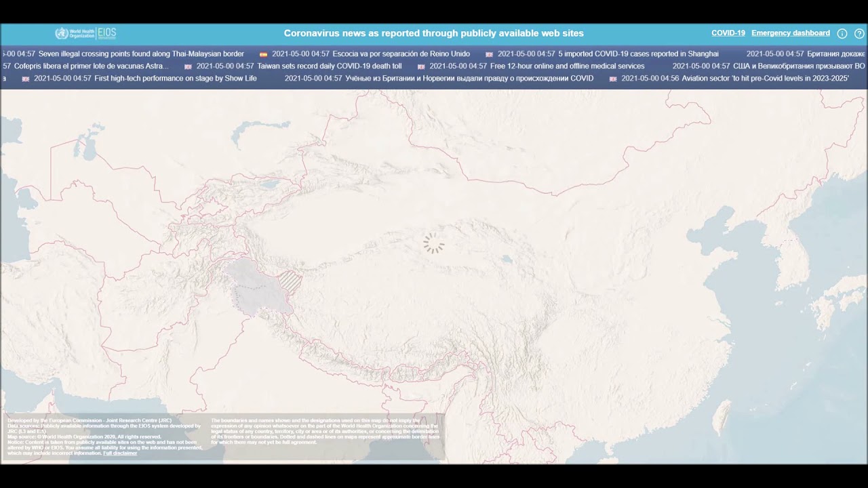The width and height of the screenshot is (868, 488).
Task: Open the Emergency dashboard link
Action: tap(791, 33)
